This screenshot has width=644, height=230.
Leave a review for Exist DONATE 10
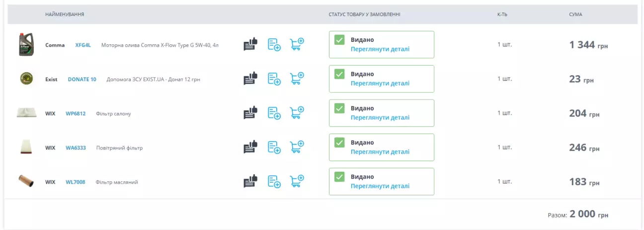250,79
